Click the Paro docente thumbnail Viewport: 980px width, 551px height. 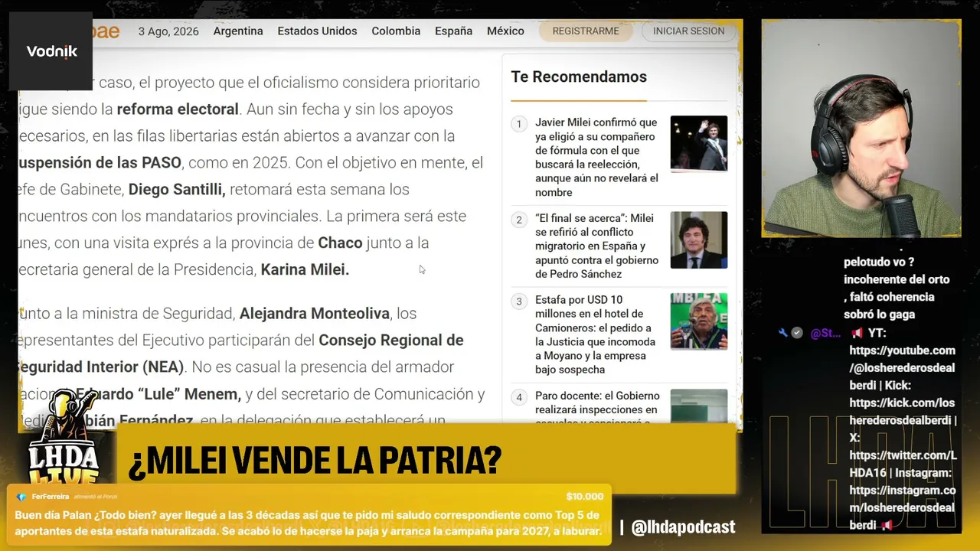699,407
